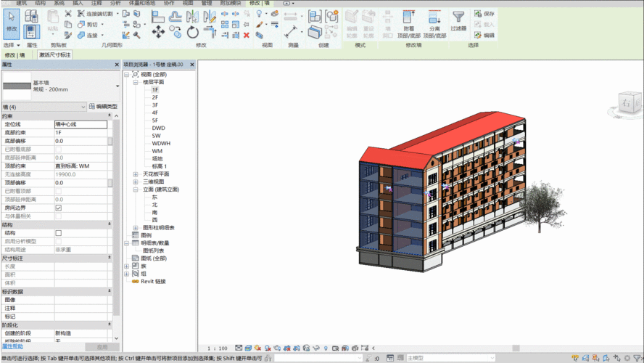Screen dimensions: 644x363
Task: Select the Offset tool
Action: click(x=176, y=17)
